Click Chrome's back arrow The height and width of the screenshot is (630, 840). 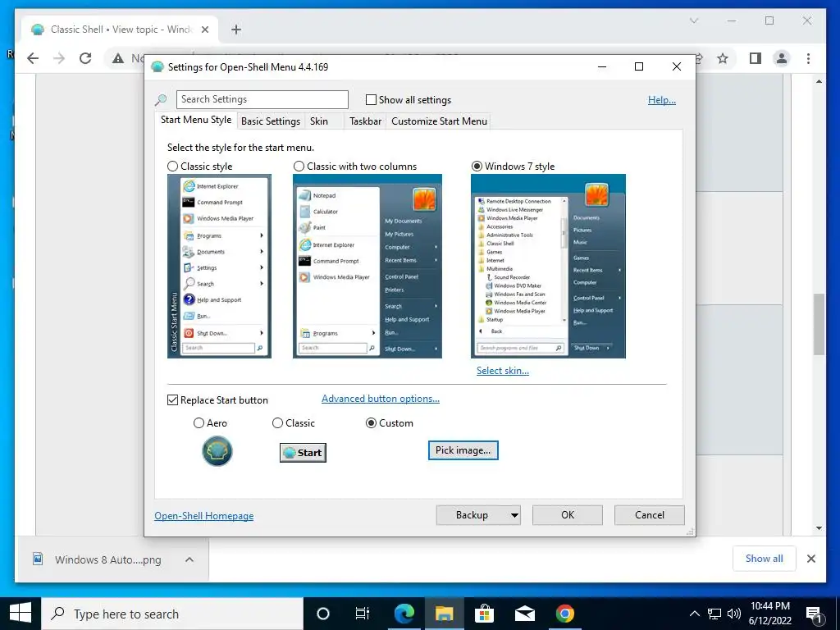tap(33, 58)
